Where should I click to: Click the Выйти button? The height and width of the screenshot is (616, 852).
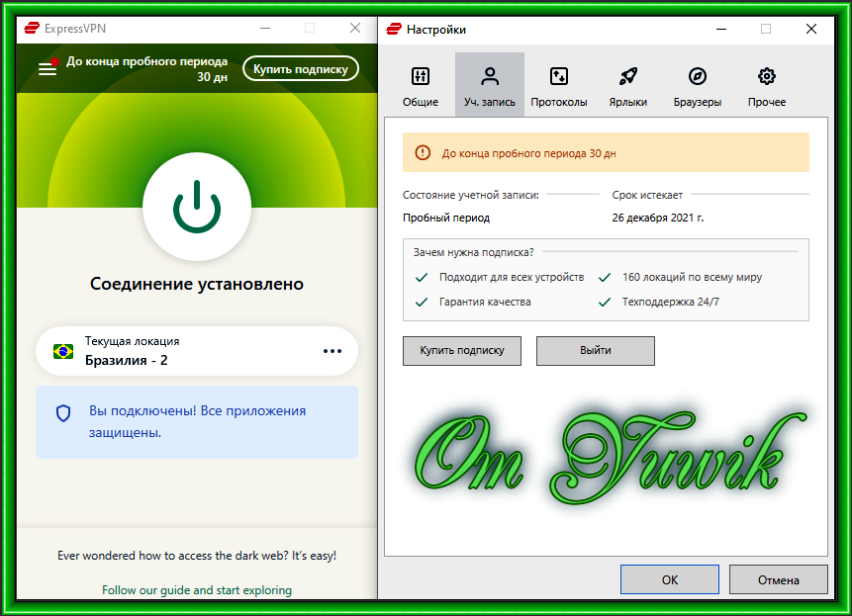[x=596, y=351]
